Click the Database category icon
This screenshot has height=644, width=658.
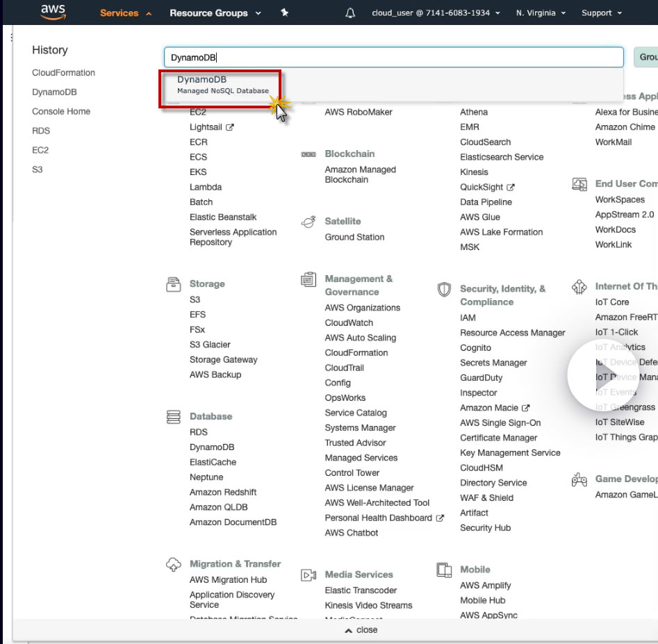coord(173,417)
